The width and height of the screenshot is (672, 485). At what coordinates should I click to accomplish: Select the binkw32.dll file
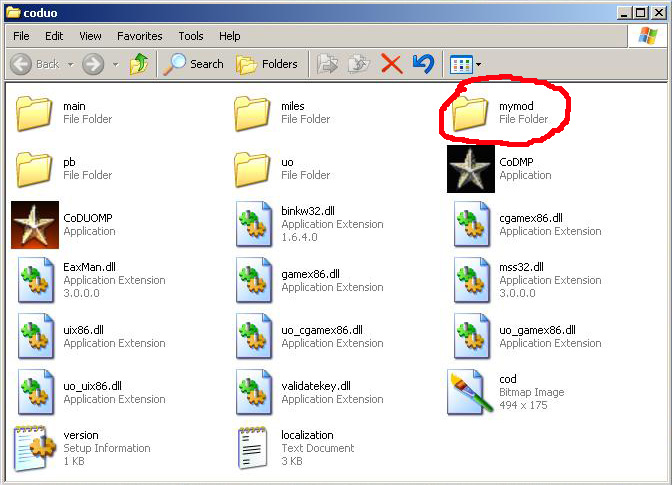click(253, 224)
